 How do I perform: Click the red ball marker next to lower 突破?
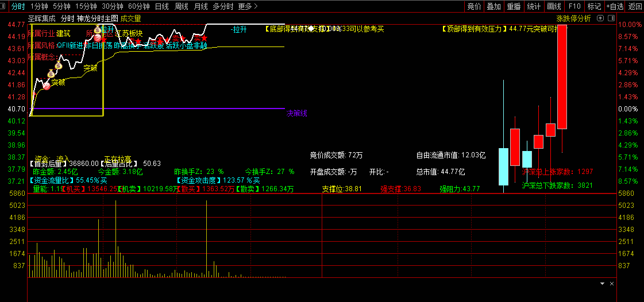(47, 86)
